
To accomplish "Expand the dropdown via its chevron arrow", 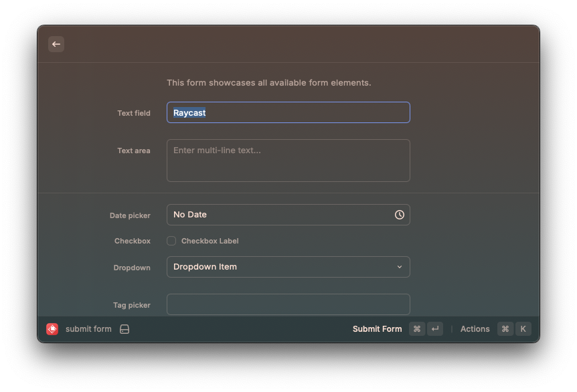I will pos(400,267).
